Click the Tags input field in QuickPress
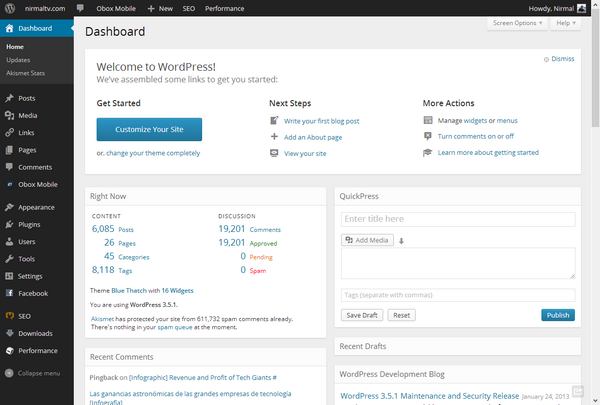Image resolution: width=600 pixels, height=405 pixels. (458, 295)
